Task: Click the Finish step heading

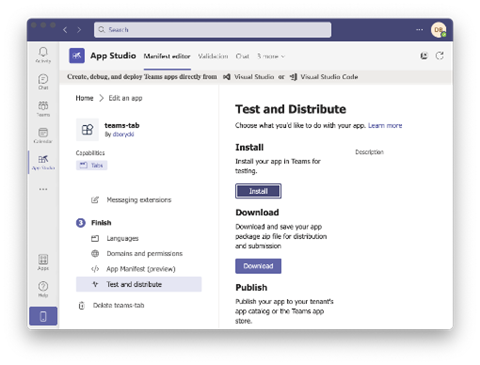Action: pyautogui.click(x=101, y=223)
